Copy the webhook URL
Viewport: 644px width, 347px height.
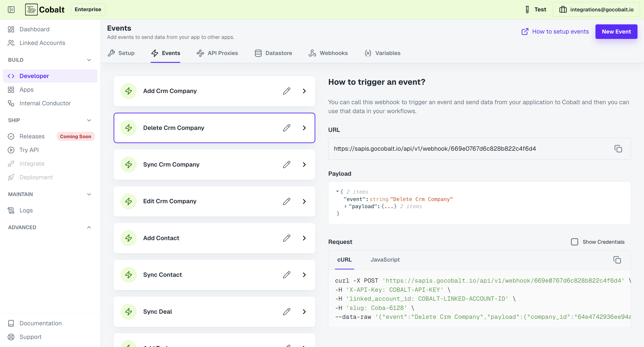pyautogui.click(x=618, y=149)
